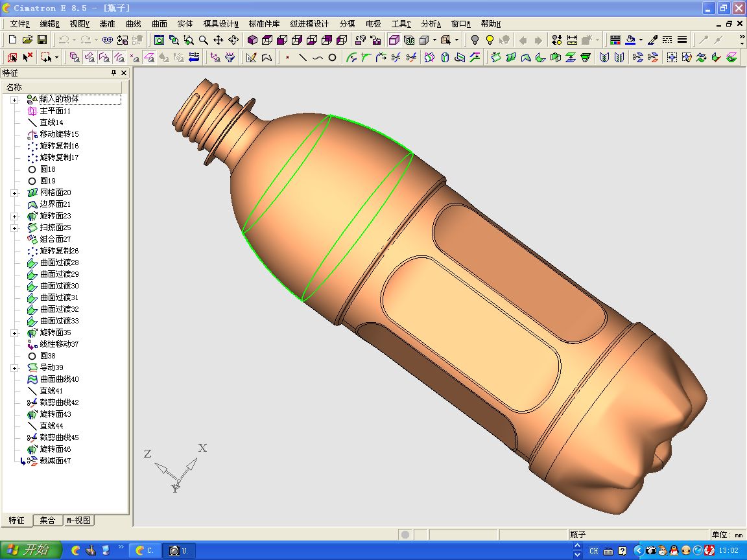Screen dimensions: 747x560
Task: Open the 分析 menu
Action: [x=431, y=24]
